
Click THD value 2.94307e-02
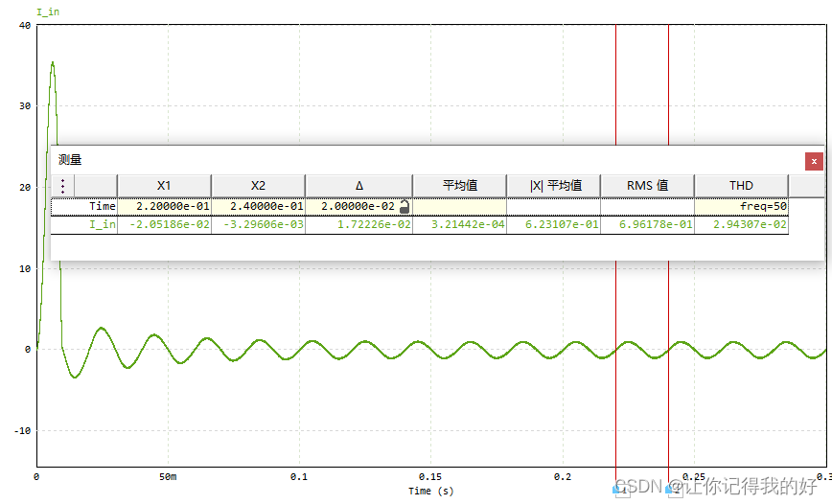tap(741, 224)
